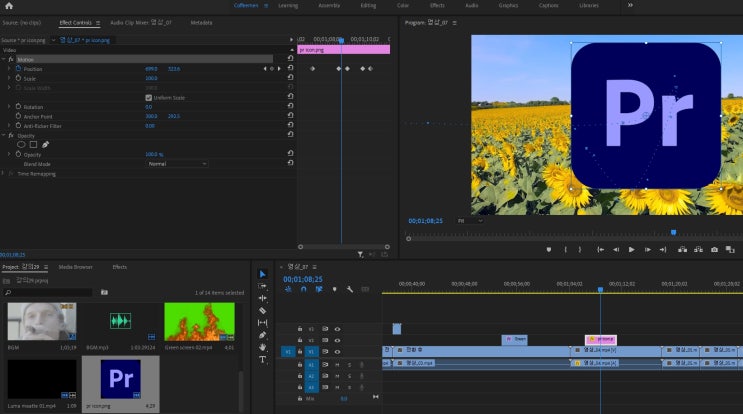This screenshot has height=414, width=743.
Task: Click Extract button in Program monitor
Action: coord(698,250)
